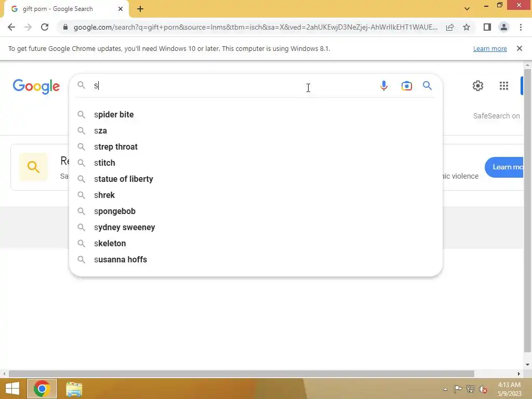The height and width of the screenshot is (399, 532).
Task: Open File Explorer from taskbar
Action: pos(74,389)
